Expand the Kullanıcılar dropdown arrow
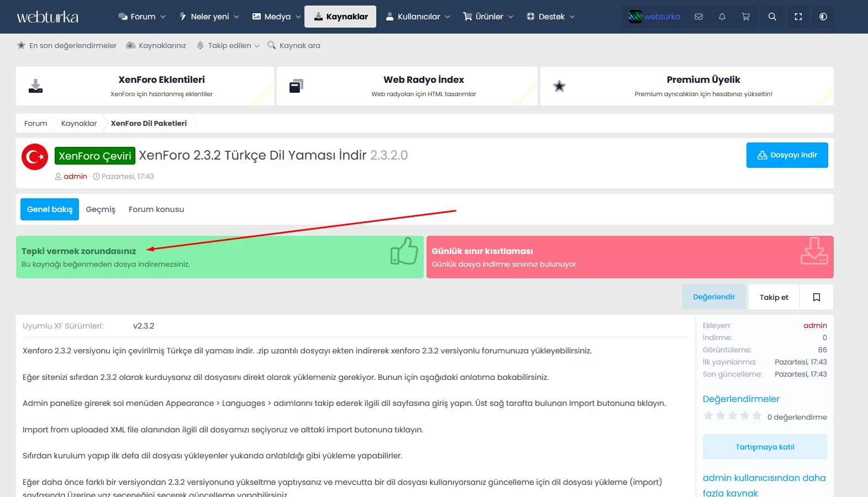This screenshot has width=868, height=497. 448,17
